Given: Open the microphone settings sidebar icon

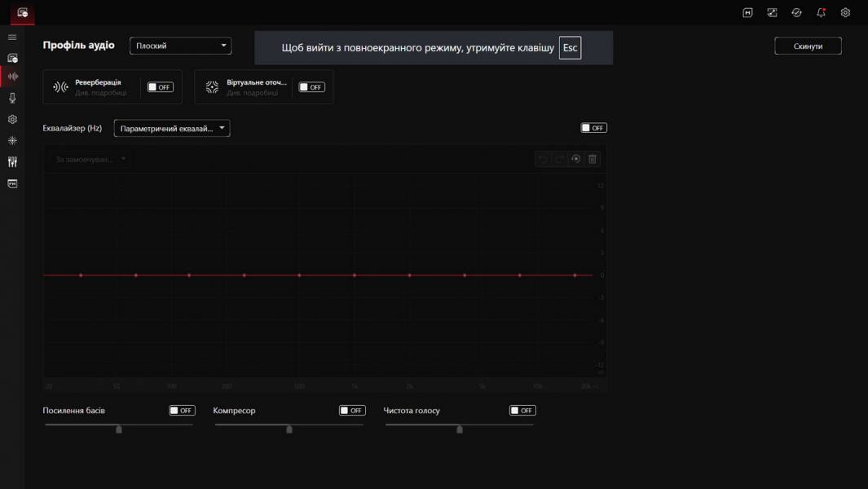Looking at the screenshot, I should 12,98.
